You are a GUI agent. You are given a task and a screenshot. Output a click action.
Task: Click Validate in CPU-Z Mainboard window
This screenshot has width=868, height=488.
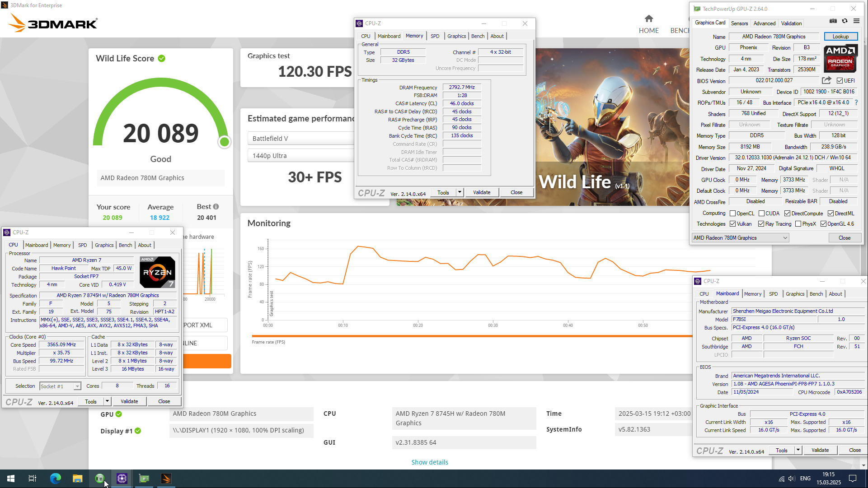(x=820, y=450)
